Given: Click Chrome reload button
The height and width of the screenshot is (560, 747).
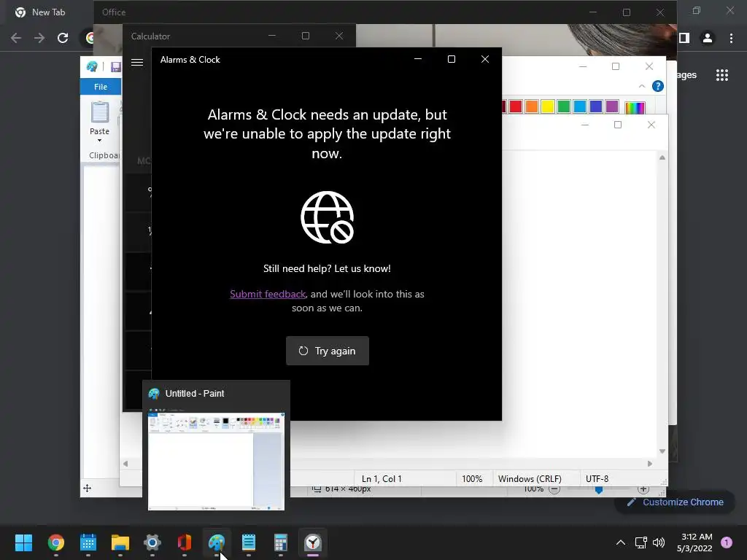Looking at the screenshot, I should (x=63, y=38).
